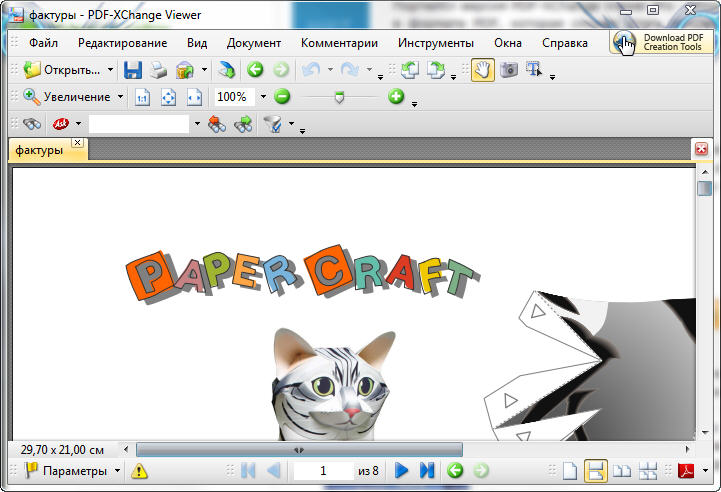Screen dimensions: 721x492
Task: Click the binoculars search icon
Action: tap(32, 124)
